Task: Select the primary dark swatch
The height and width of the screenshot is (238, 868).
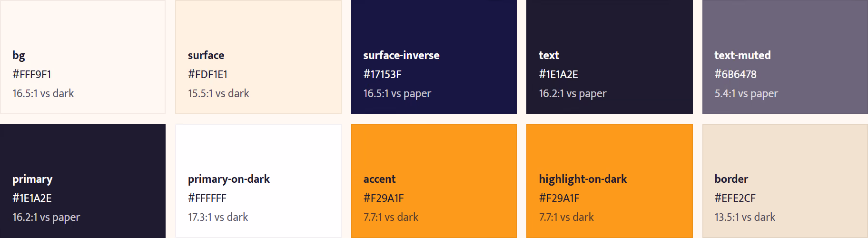Action: click(x=83, y=181)
